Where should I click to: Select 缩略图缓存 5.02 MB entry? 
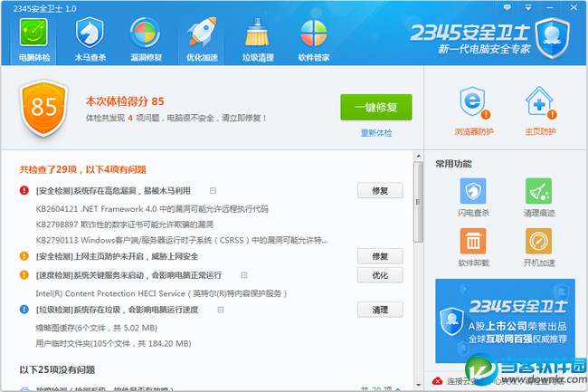[x=97, y=328]
